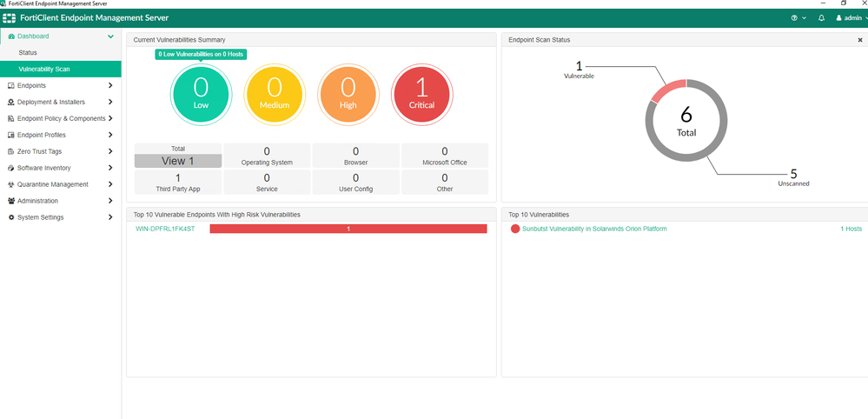The height and width of the screenshot is (419, 868).
Task: Collapse the Dashboard menu chevron
Action: [x=110, y=37]
